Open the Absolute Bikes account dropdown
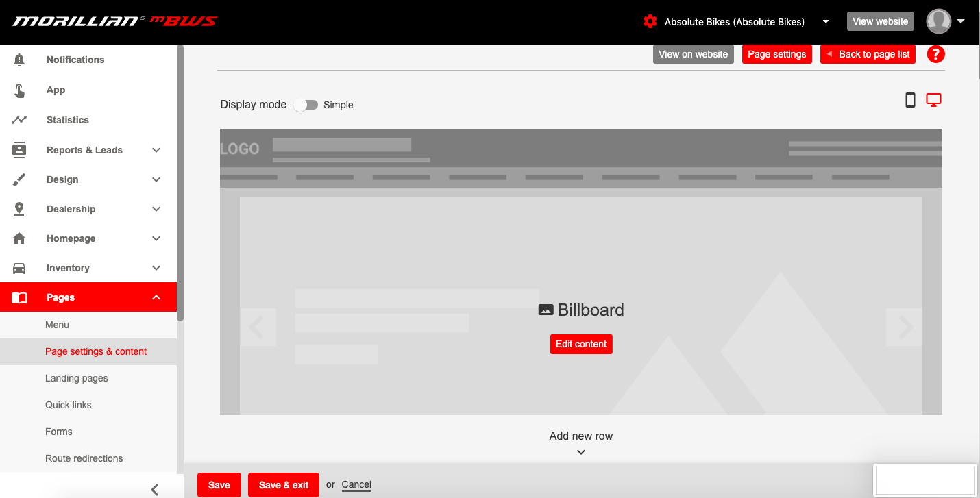 coord(826,22)
